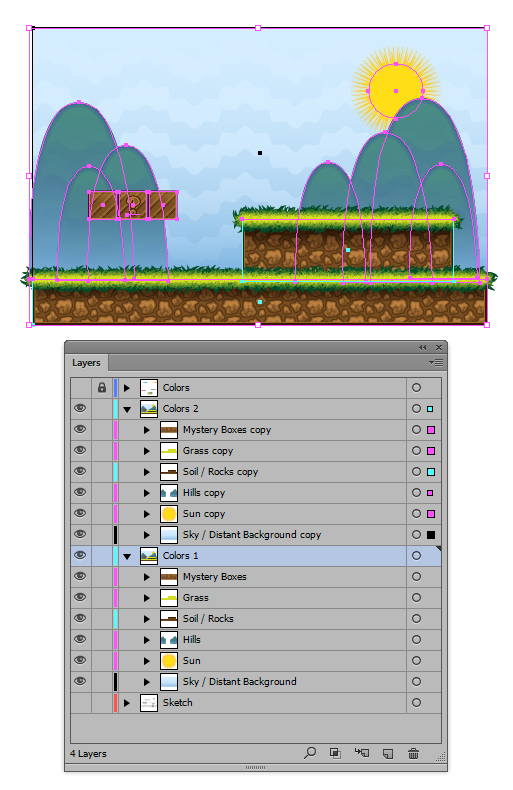The width and height of the screenshot is (513, 790).
Task: Show the hidden Sketch layer
Action: pos(80,702)
